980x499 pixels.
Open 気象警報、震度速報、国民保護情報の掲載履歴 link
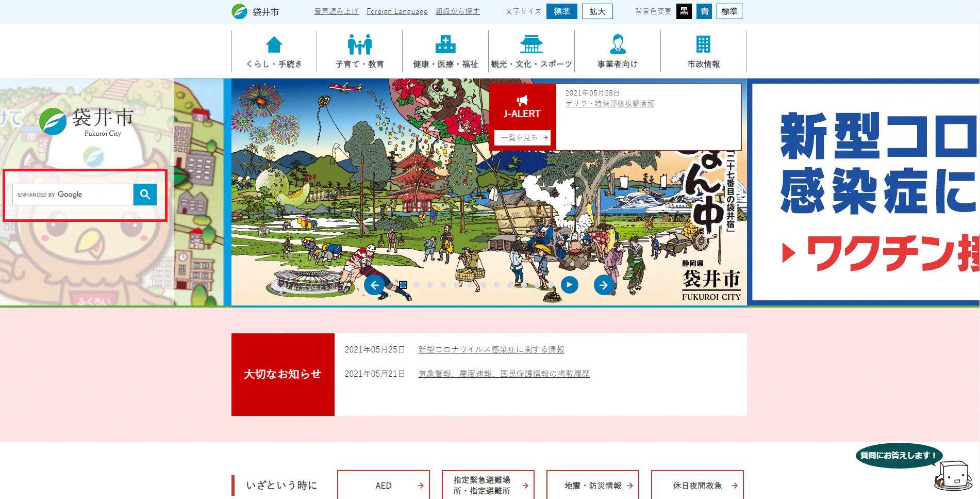coord(504,374)
